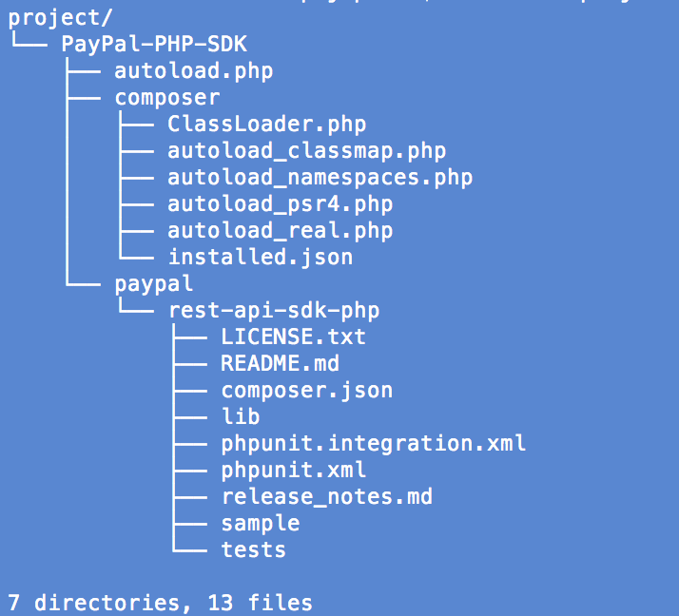Select the top-level autoload.php file
679x616 pixels.
pyautogui.click(x=194, y=71)
